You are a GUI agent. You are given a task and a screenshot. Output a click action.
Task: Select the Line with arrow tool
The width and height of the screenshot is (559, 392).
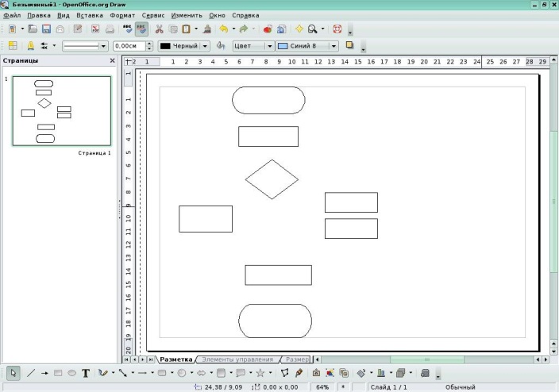(44, 373)
